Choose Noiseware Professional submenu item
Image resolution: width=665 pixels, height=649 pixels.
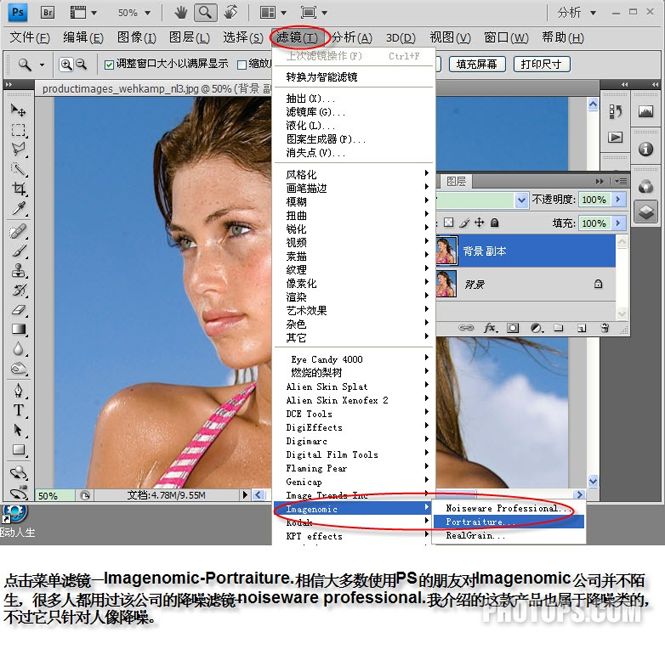(509, 508)
